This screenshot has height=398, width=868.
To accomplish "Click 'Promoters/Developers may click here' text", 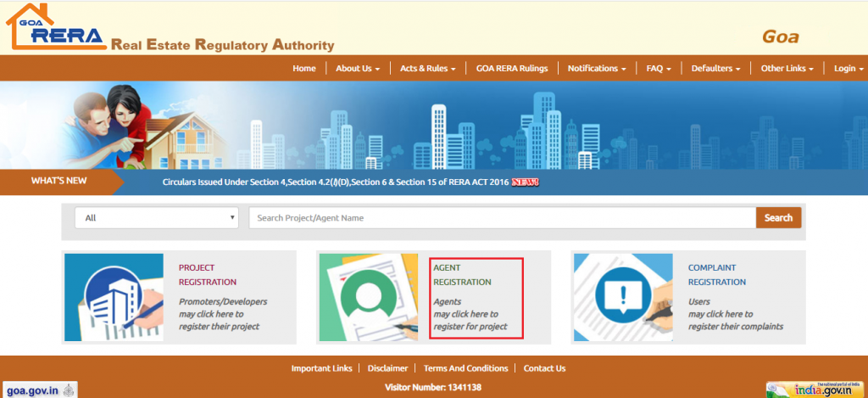I will tap(223, 314).
